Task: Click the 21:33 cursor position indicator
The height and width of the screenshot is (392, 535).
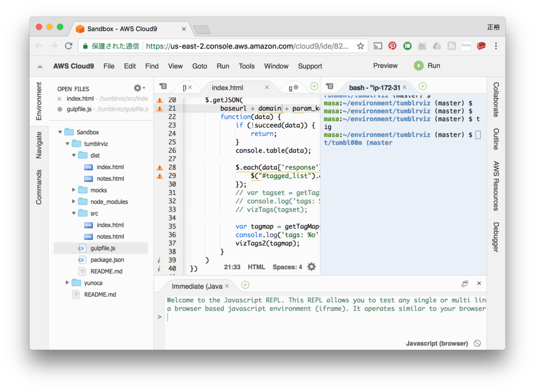Action: coord(232,267)
